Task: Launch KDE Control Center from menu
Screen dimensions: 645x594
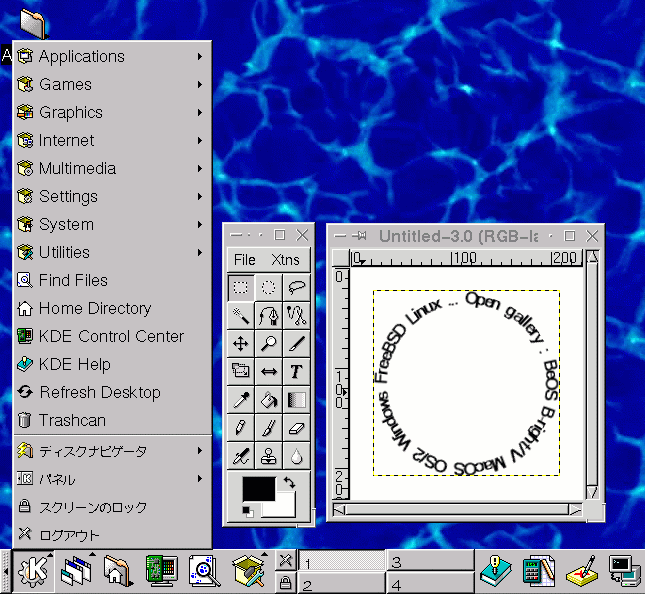Action: [112, 336]
